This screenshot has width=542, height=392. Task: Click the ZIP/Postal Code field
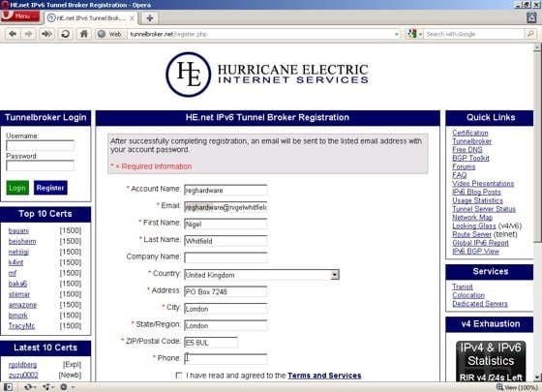coord(211,343)
